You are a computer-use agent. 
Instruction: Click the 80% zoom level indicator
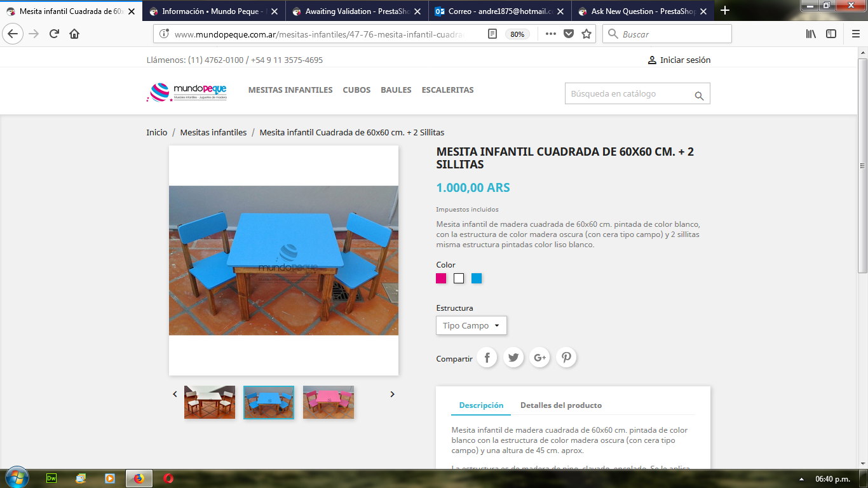point(518,34)
